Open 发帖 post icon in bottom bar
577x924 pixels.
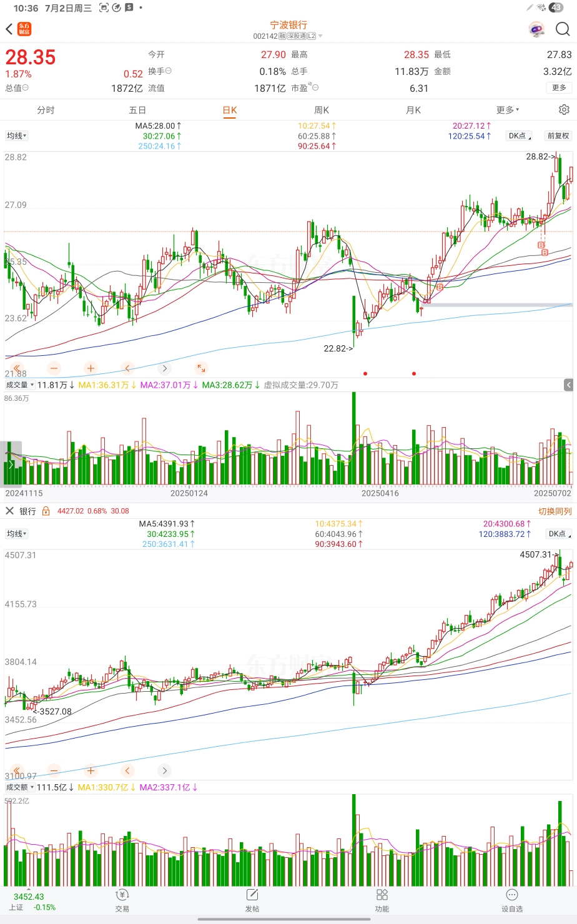[x=252, y=901]
